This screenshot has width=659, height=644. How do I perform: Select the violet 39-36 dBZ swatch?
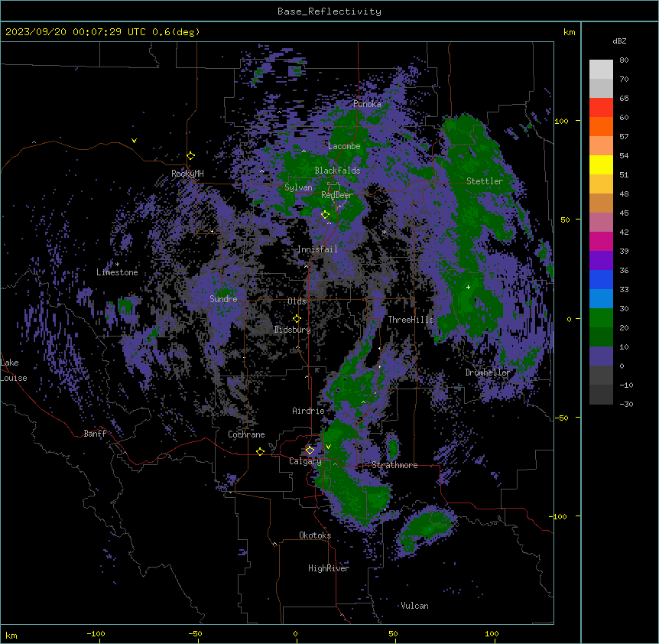(601, 260)
